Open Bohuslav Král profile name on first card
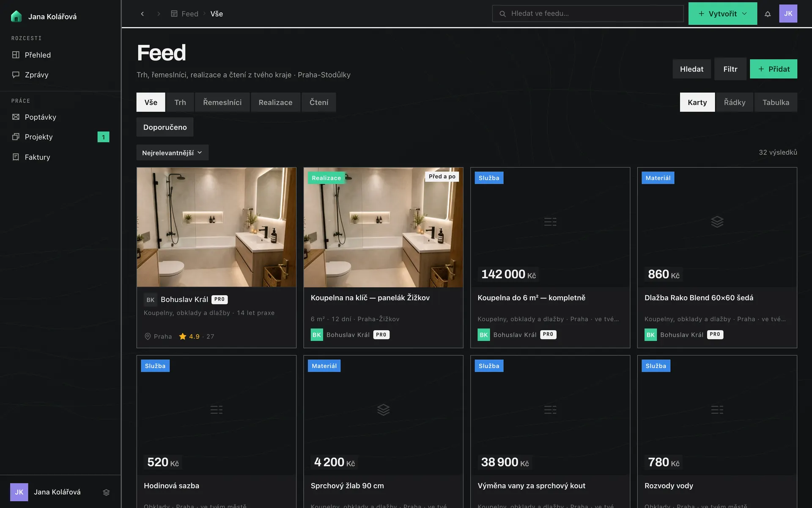The height and width of the screenshot is (508, 812). [184, 299]
